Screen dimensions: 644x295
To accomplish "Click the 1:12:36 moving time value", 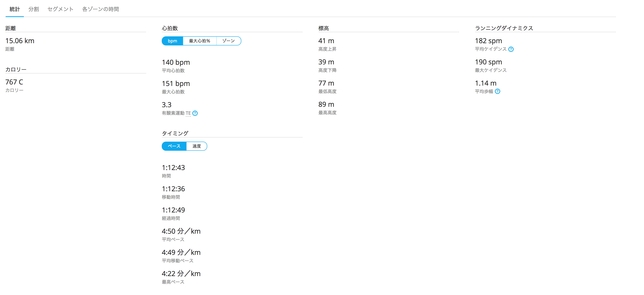I will [173, 189].
